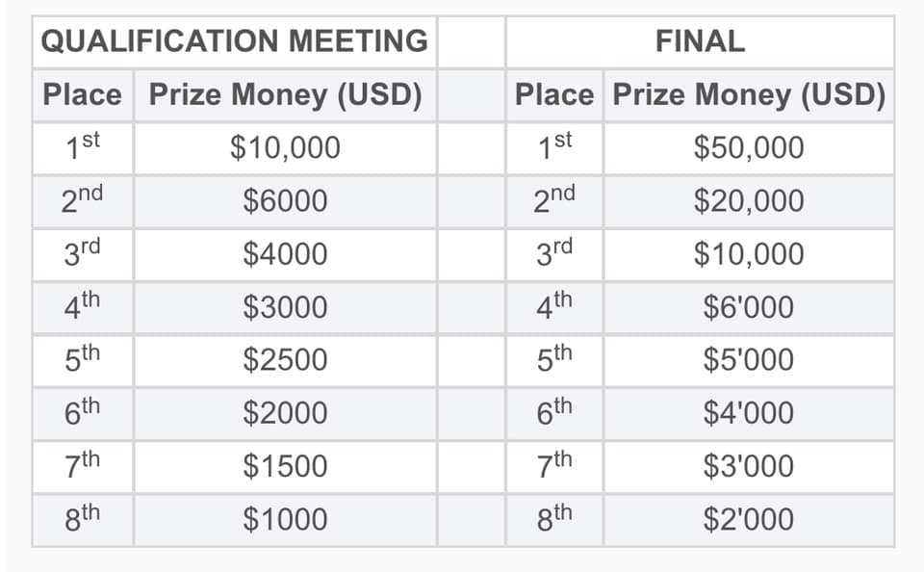Screen dimensions: 924x572
Task: Select the Place column header under Final
Action: [x=554, y=95]
